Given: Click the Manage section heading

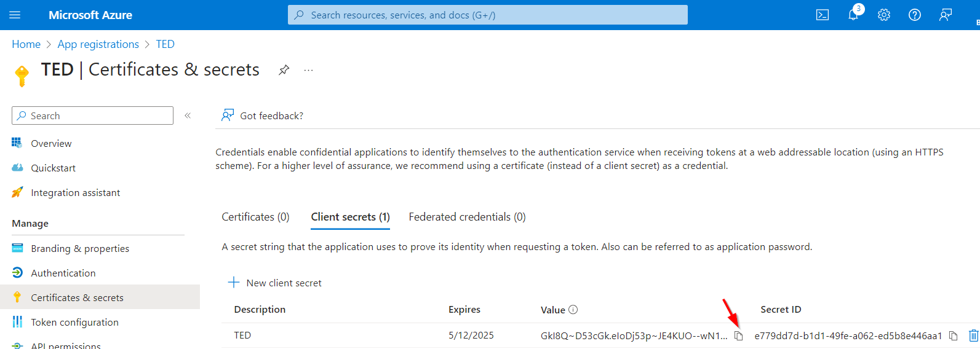Looking at the screenshot, I should (x=30, y=224).
